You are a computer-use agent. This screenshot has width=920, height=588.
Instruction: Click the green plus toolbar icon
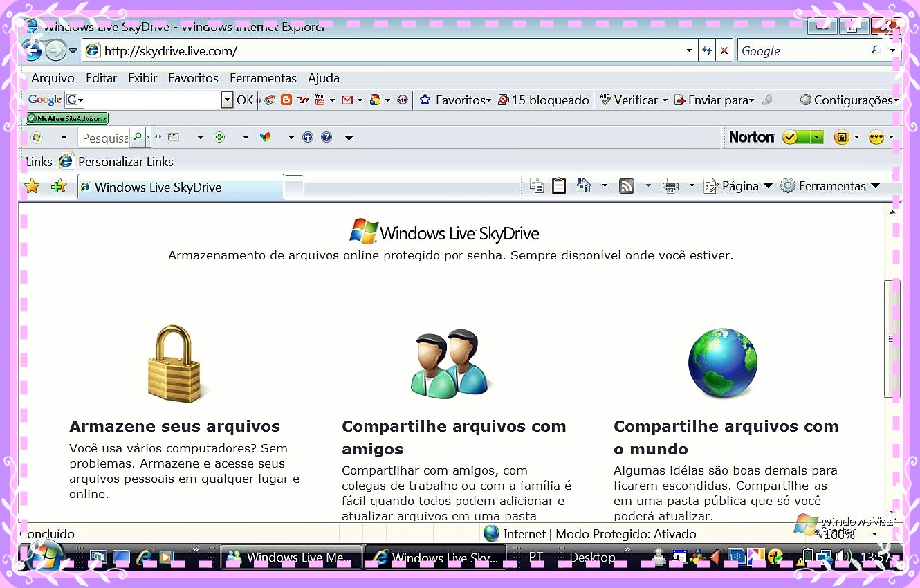pyautogui.click(x=220, y=137)
